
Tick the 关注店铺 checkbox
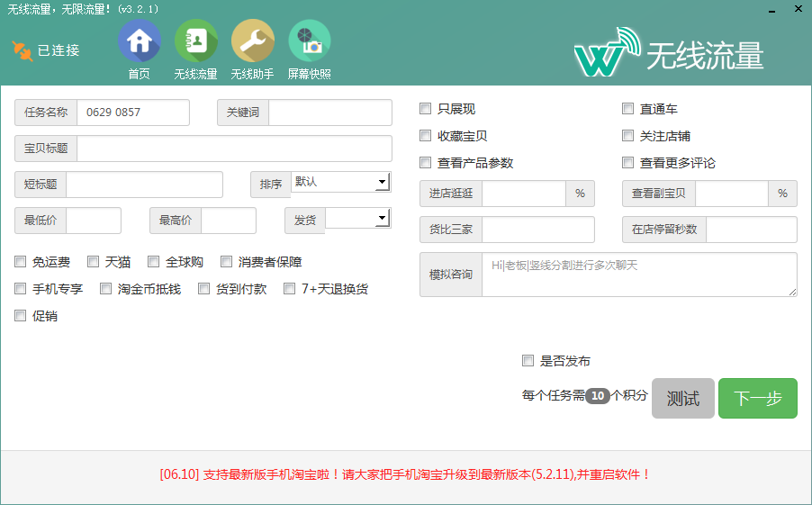pos(627,135)
